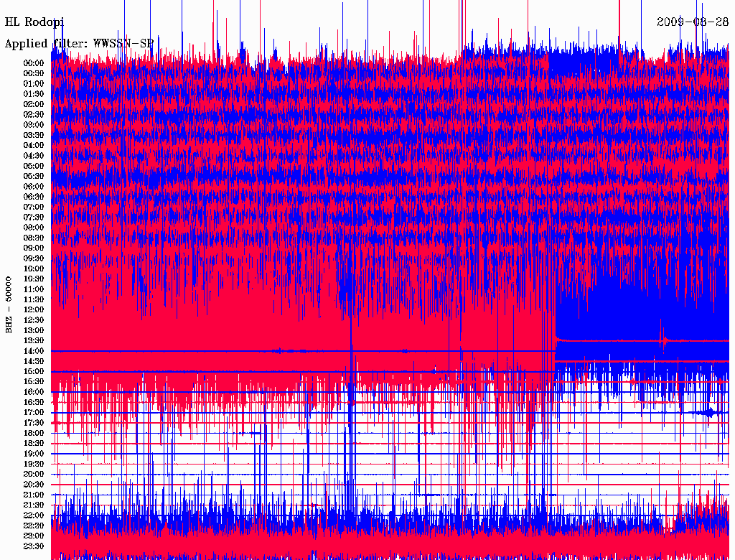Click the 'Applied filter: WWSSN-SP' label
The height and width of the screenshot is (560, 735).
[x=79, y=44]
